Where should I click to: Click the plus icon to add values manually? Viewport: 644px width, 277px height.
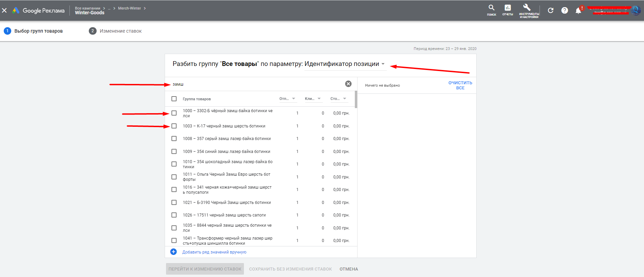coord(174,252)
